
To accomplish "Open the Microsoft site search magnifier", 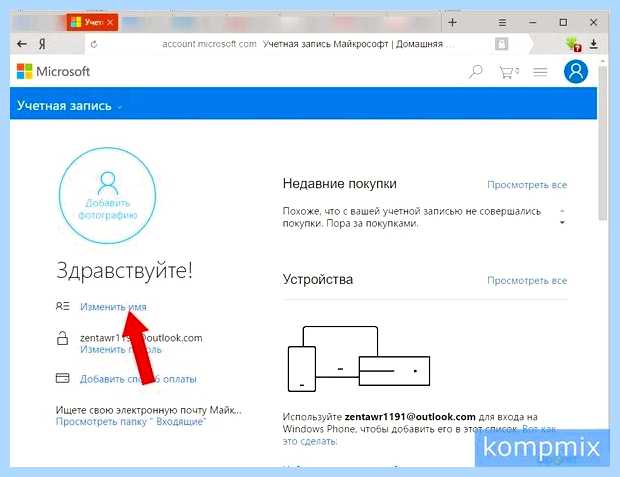I will coord(476,72).
